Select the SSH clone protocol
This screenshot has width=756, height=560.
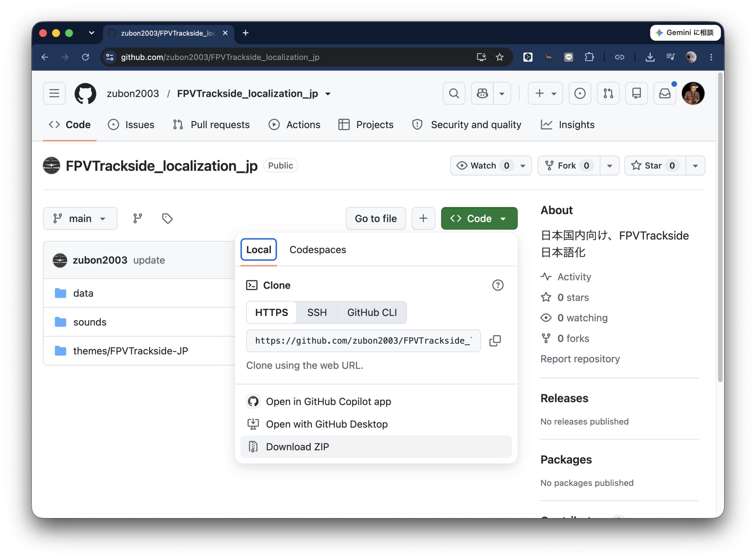tap(317, 312)
